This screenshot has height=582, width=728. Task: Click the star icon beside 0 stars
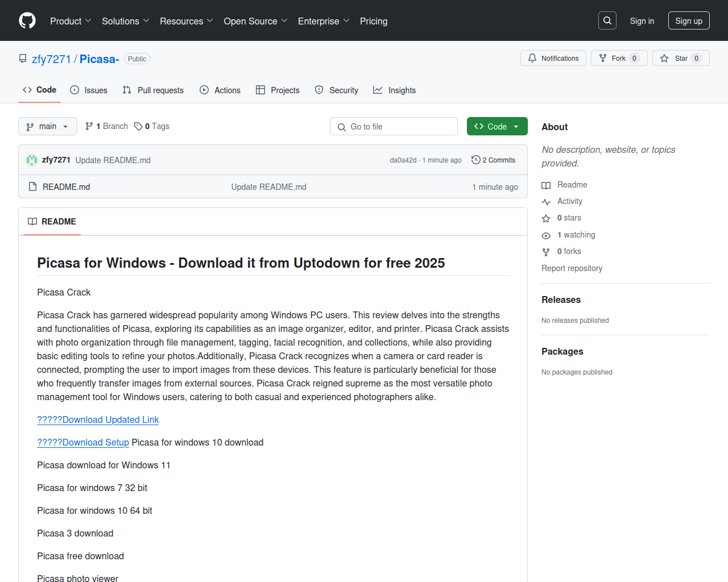click(x=546, y=218)
